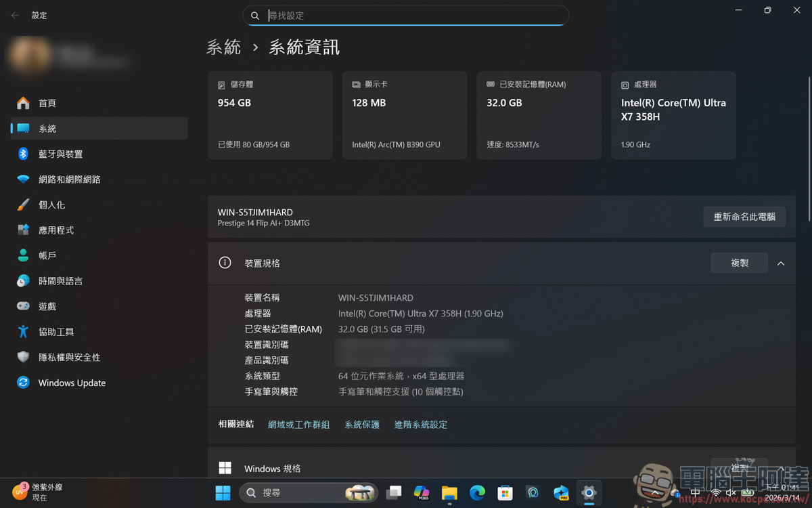Image resolution: width=812 pixels, height=508 pixels.
Task: Click the 尋找設定 search field
Action: click(406, 15)
